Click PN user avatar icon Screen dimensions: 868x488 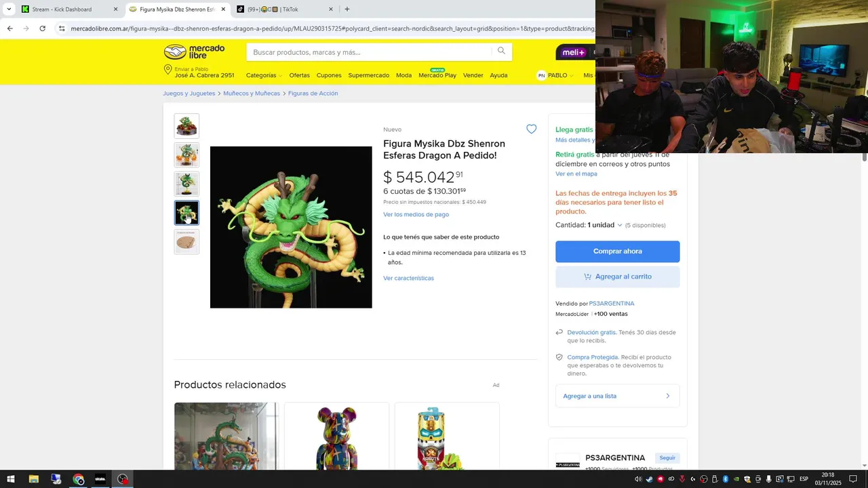[x=541, y=75]
